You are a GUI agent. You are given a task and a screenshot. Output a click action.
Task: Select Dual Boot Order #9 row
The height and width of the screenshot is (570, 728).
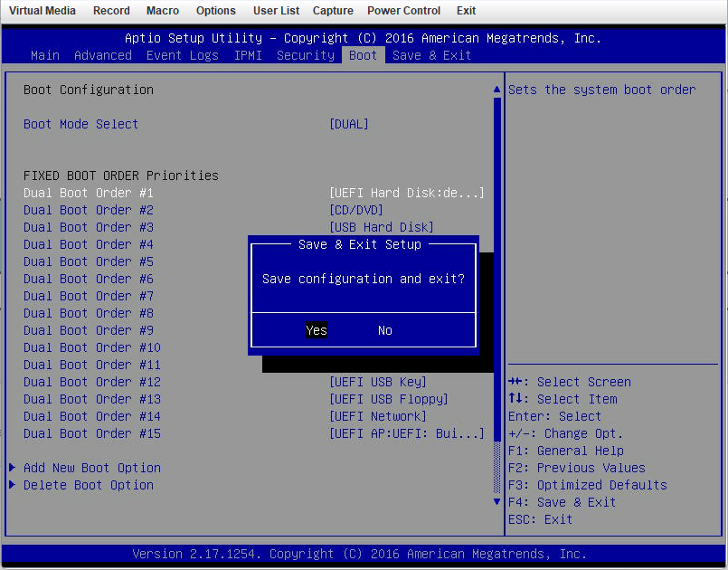(x=89, y=330)
